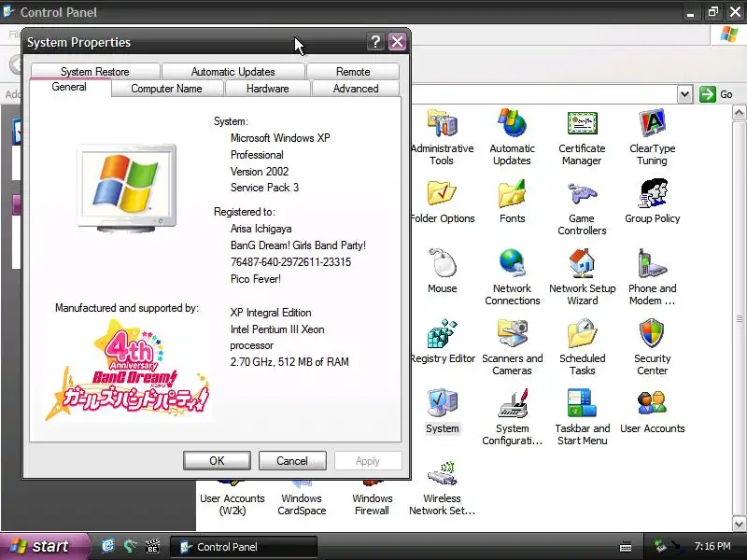Click the Internet Explorer quick launch icon
This screenshot has width=747, height=560.
[x=108, y=546]
